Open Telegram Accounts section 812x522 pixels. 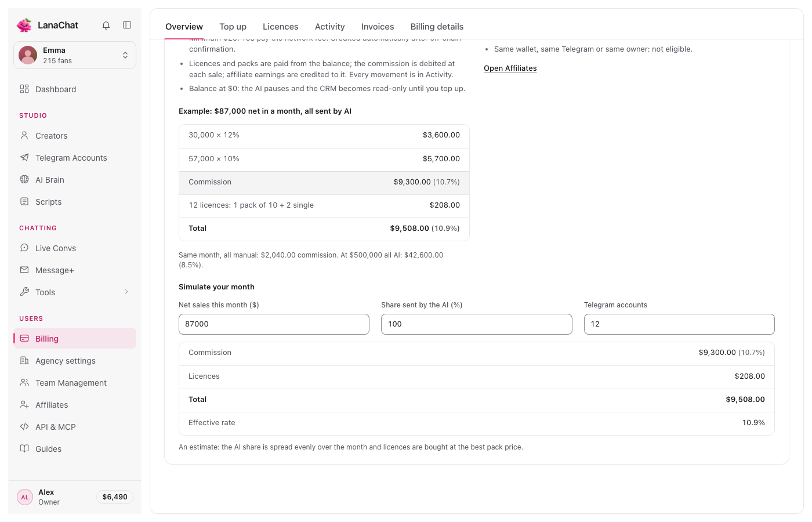[75, 158]
